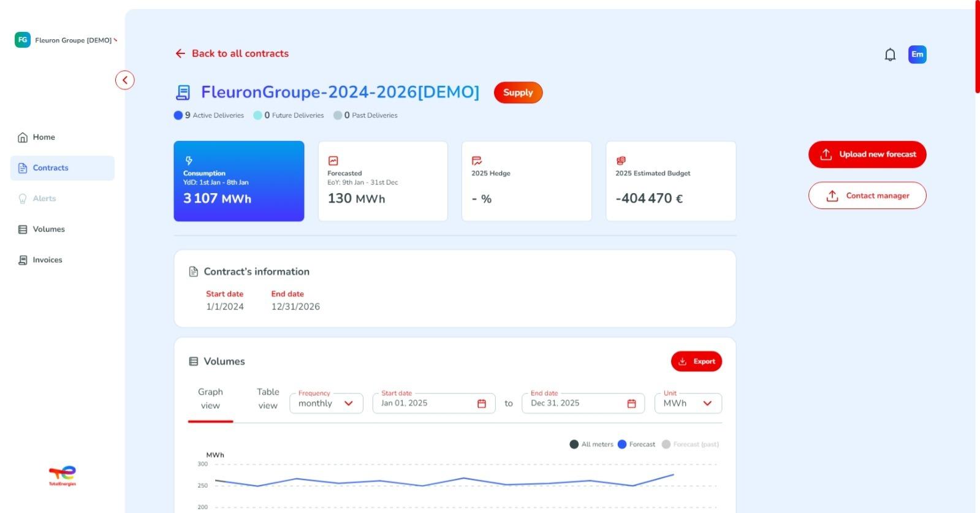
Task: Click the TotalEnergies logo
Action: point(63,475)
